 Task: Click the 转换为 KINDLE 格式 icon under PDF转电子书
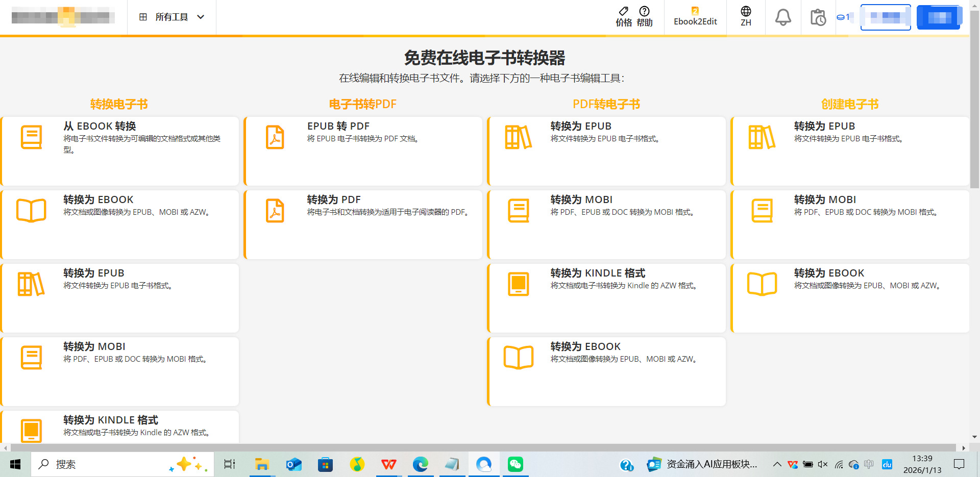518,284
